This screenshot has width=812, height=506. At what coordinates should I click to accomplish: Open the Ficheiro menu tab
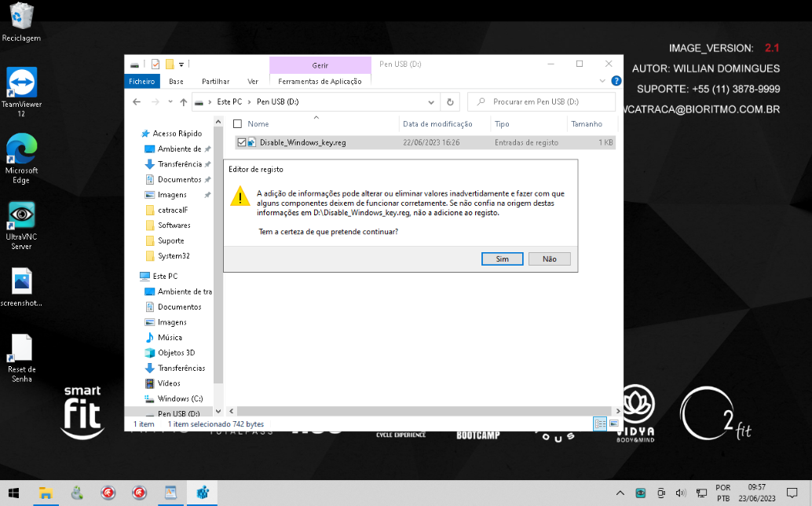[142, 81]
